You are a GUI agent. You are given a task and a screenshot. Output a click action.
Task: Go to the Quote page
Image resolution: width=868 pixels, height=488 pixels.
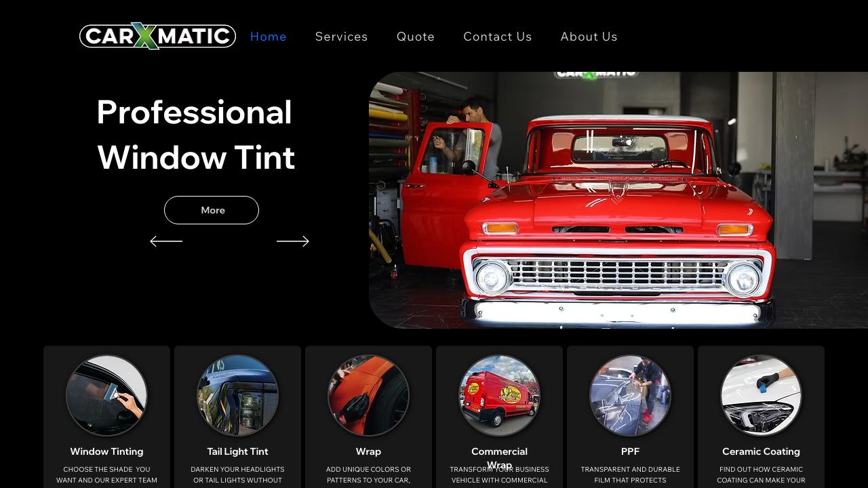tap(415, 37)
